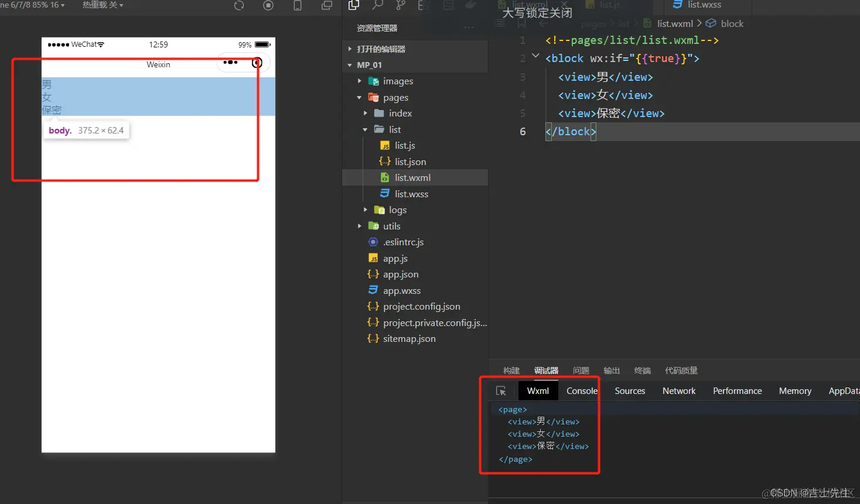Click block in the breadcrumb

[732, 23]
